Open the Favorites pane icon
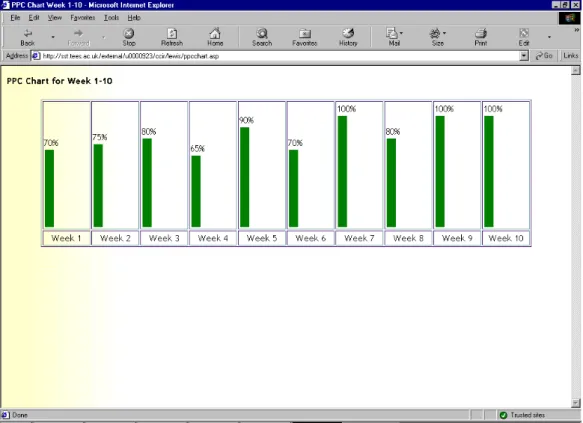583x423 pixels. 305,33
